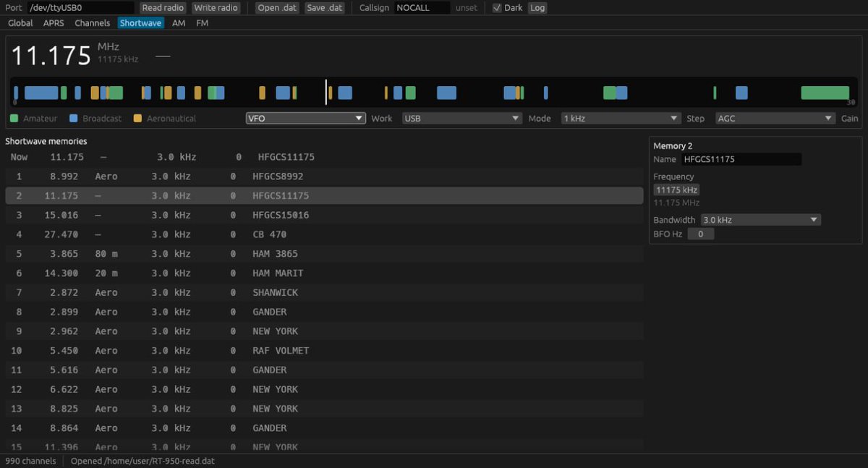Screen dimensions: 868x468
Task: Expand the AGC gain dropdown
Action: [776, 118]
